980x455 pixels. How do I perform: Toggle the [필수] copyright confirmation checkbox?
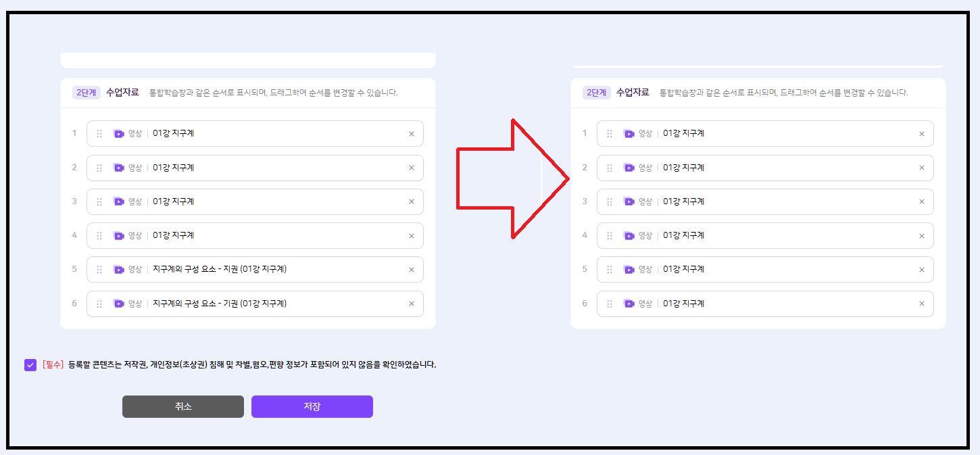(30, 365)
